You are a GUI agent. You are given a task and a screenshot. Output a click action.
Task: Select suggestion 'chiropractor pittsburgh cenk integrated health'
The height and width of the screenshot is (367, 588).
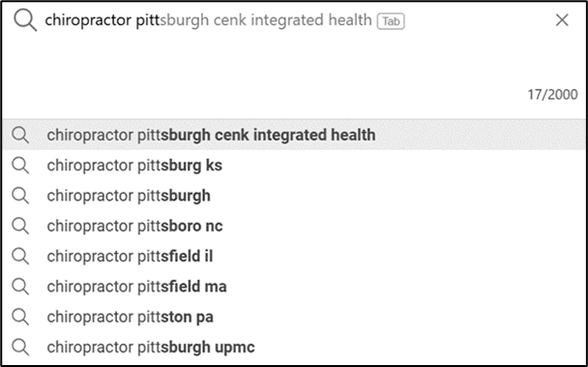click(294, 135)
